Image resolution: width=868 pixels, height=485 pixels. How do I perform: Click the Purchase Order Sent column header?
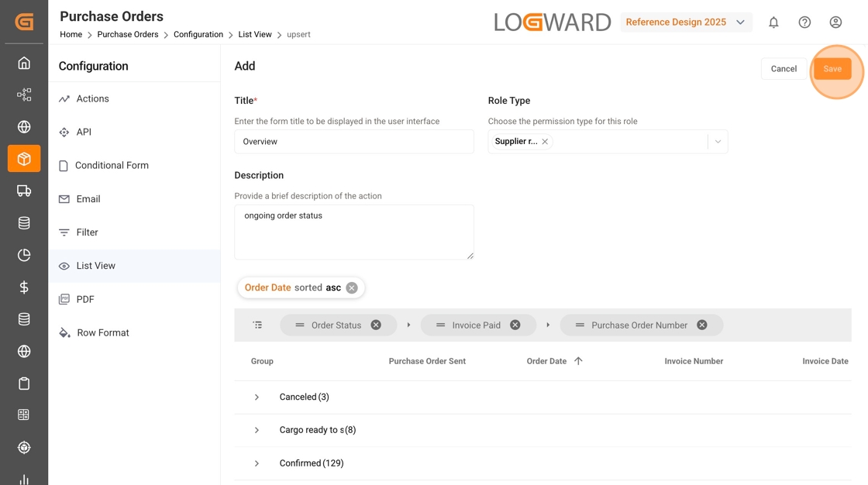coord(427,361)
